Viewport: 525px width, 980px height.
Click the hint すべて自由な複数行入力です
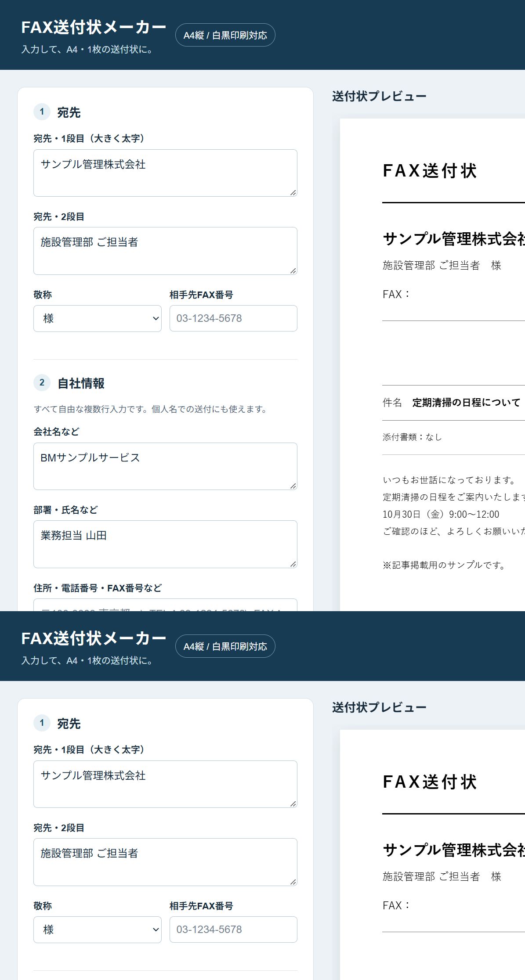pyautogui.click(x=151, y=409)
